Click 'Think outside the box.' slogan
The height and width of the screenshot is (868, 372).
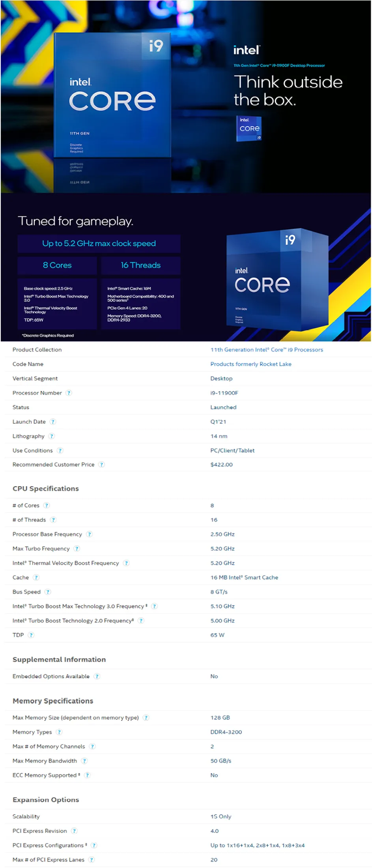click(288, 90)
